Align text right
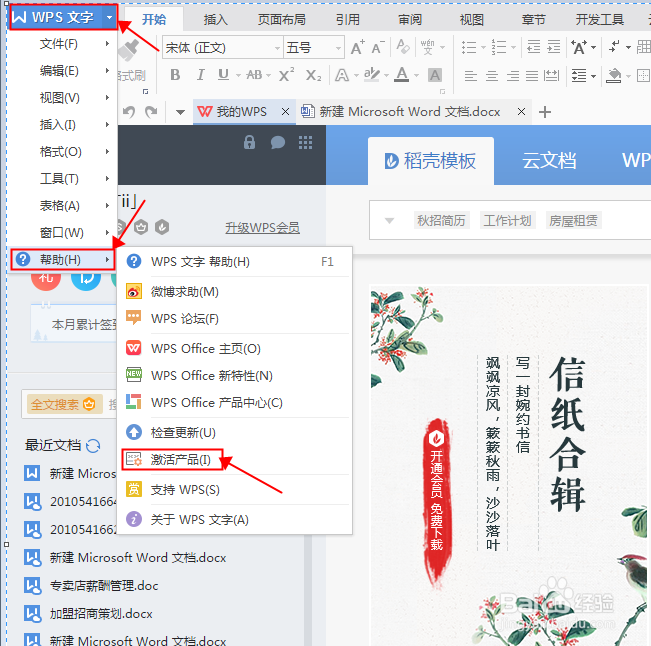Screen dimensions: 651x646 (513, 76)
